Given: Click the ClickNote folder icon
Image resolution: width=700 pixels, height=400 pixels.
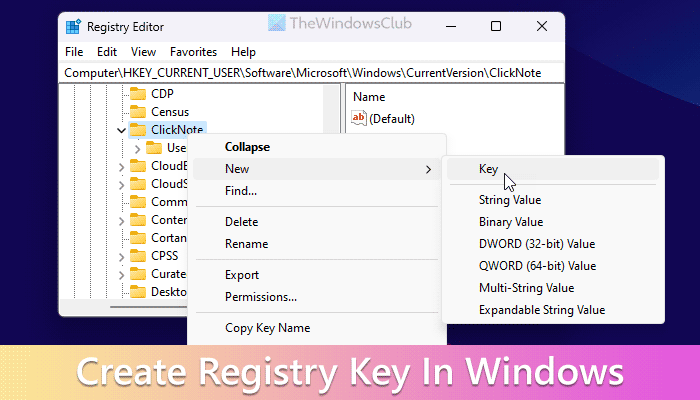Looking at the screenshot, I should coord(138,130).
